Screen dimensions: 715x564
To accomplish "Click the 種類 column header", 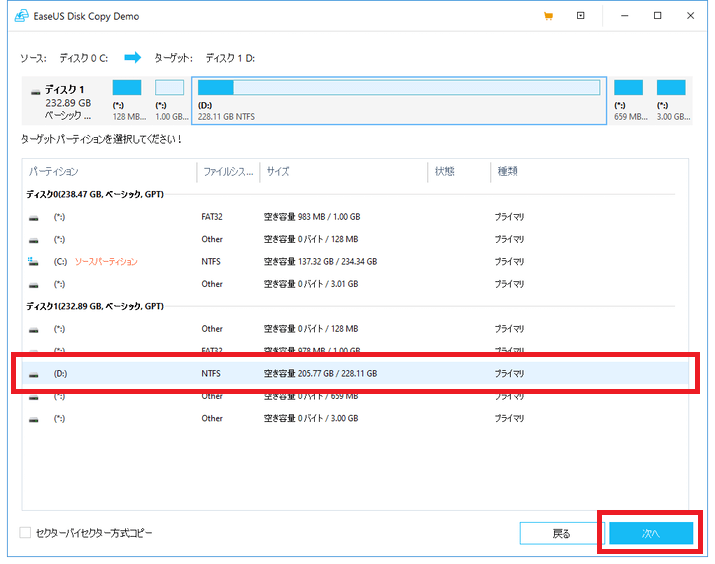I will click(x=508, y=172).
